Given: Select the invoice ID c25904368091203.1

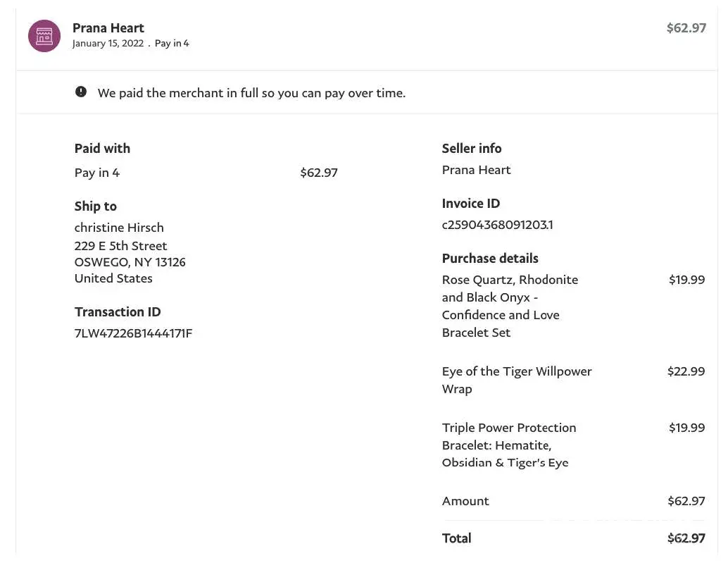Looking at the screenshot, I should point(497,225).
